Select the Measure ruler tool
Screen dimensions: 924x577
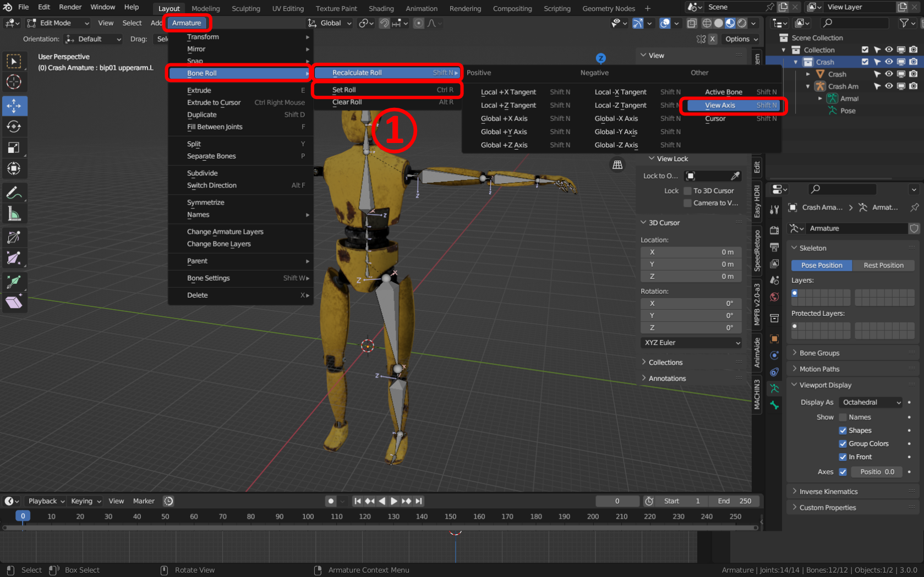[x=14, y=214]
